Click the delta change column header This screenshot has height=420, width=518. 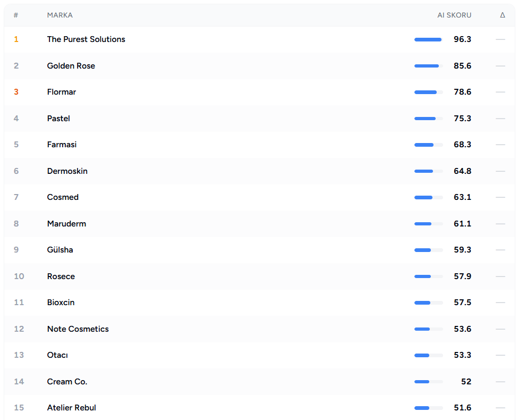coord(503,15)
